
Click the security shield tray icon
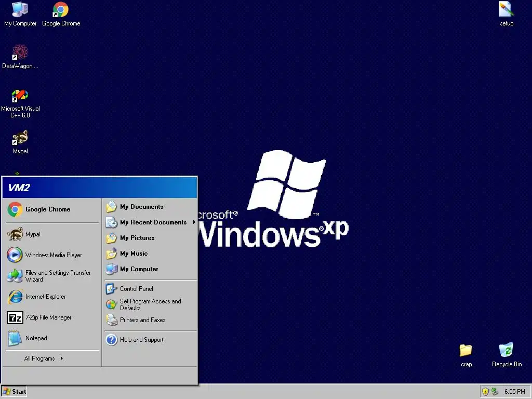coord(485,392)
